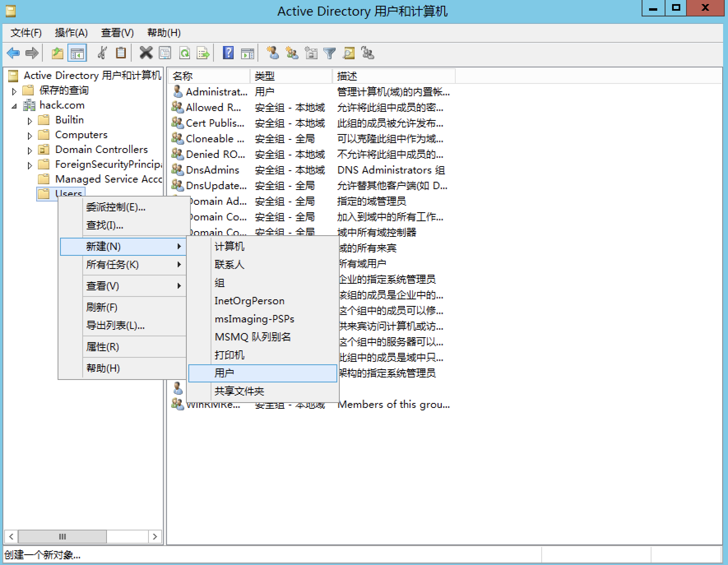
Task: Click the filter funnel icon
Action: tap(329, 53)
